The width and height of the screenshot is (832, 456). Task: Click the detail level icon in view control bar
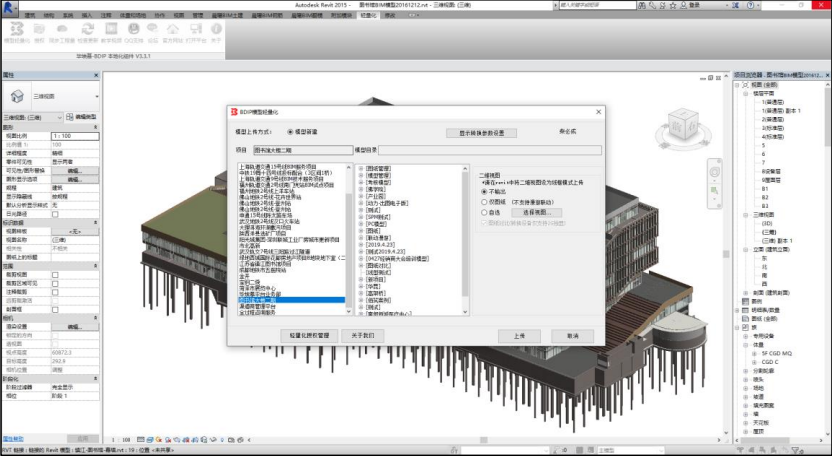(141, 440)
